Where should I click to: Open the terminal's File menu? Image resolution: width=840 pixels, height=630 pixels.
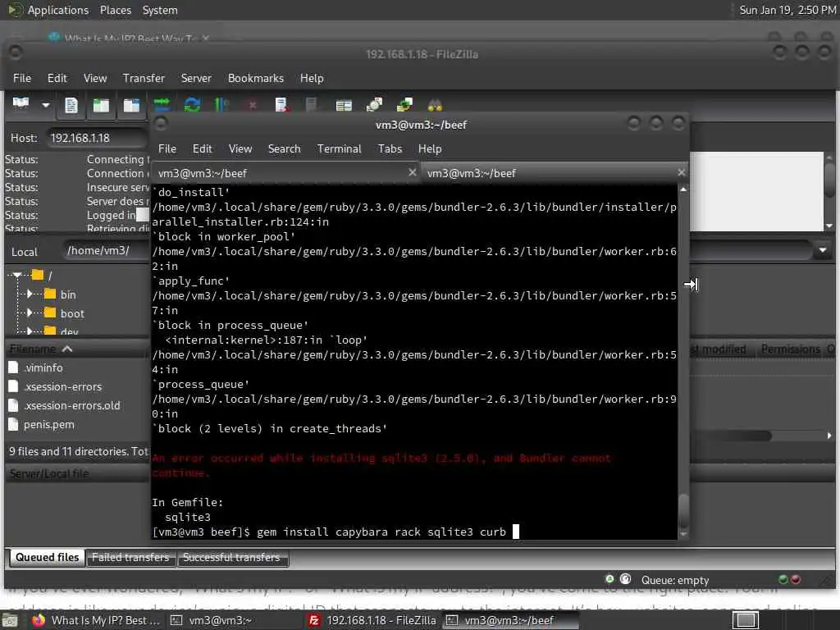pyautogui.click(x=167, y=149)
